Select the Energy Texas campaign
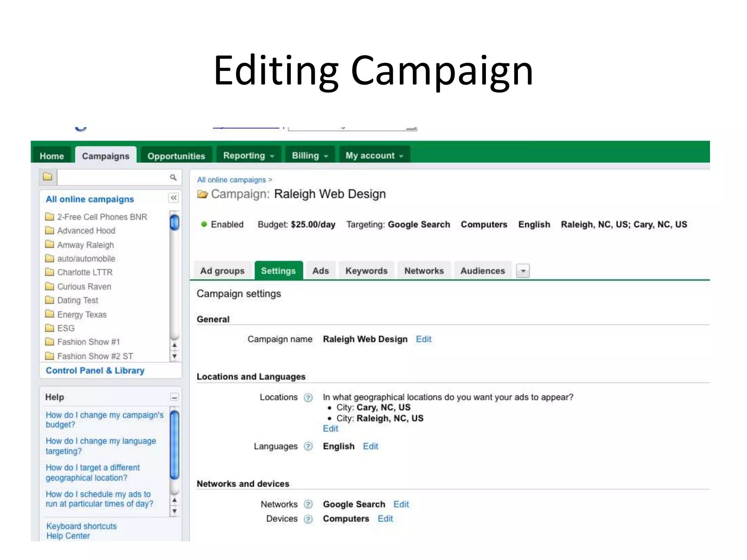 pos(82,314)
